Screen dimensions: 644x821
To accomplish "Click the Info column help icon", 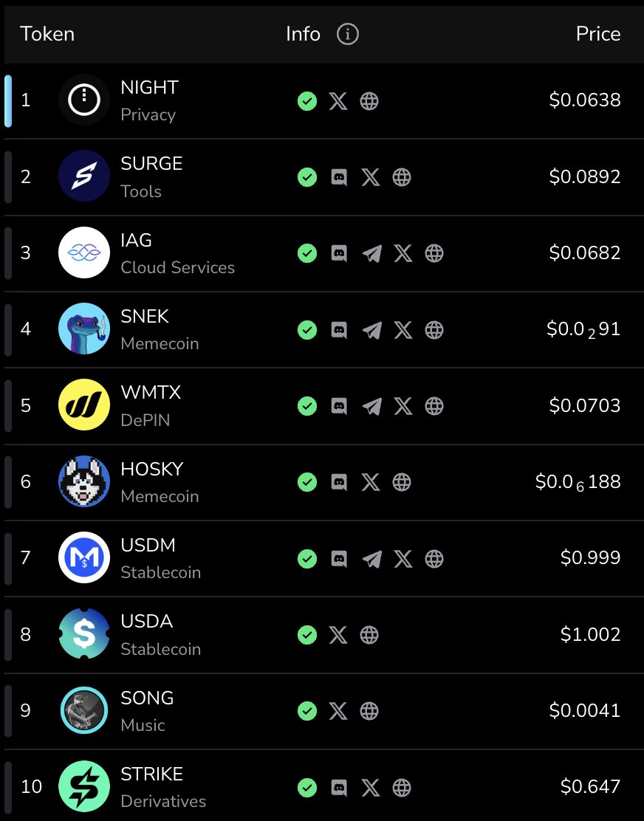I will tap(347, 34).
